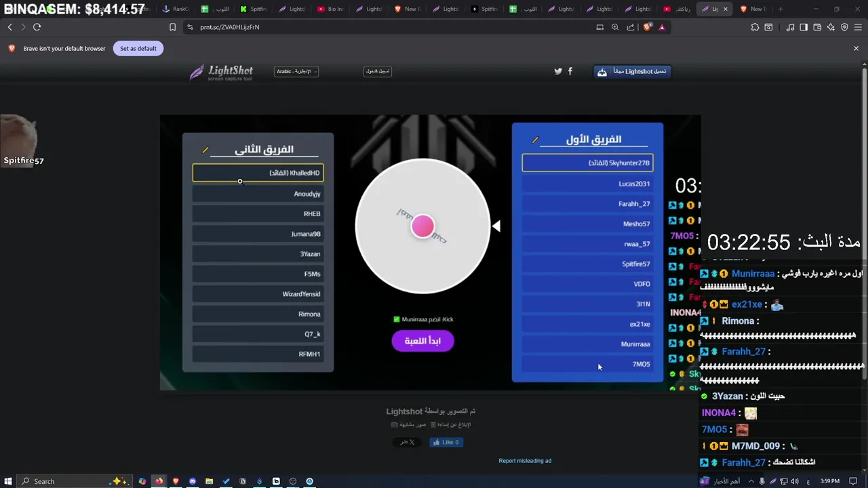
Task: Click the pink center of the wheel
Action: pyautogui.click(x=422, y=226)
